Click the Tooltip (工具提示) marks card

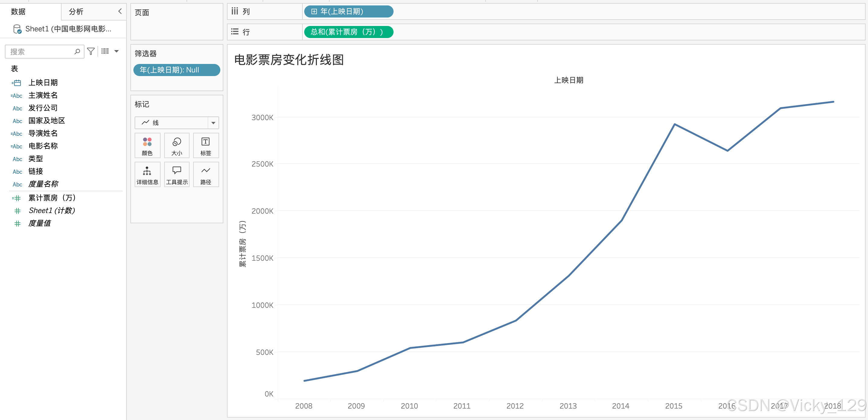pos(177,174)
